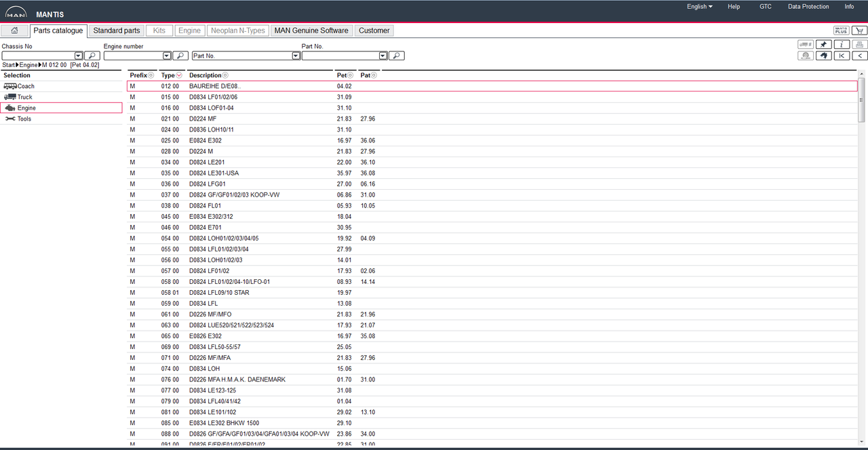Screen dimensions: 868x450
Task: Click the curved back arrow button
Action: pos(823,56)
